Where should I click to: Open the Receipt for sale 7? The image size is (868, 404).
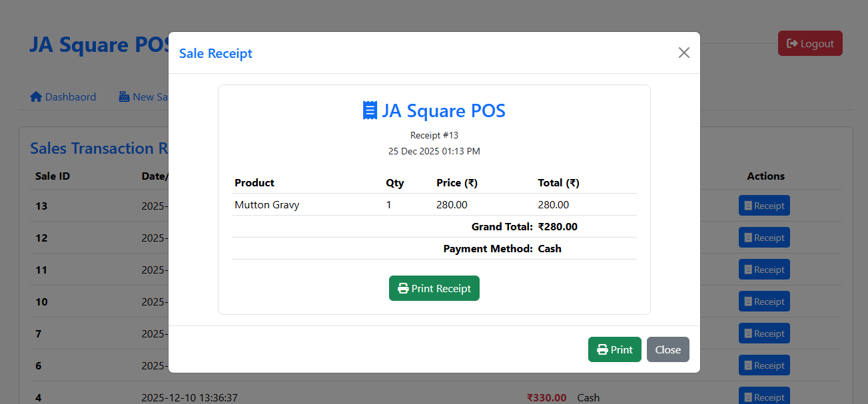pos(764,333)
